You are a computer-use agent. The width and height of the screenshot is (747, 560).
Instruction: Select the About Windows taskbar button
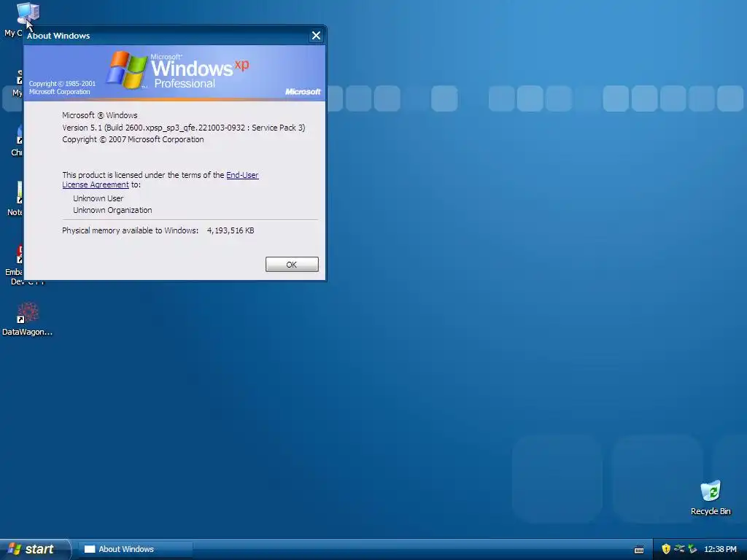coord(135,549)
